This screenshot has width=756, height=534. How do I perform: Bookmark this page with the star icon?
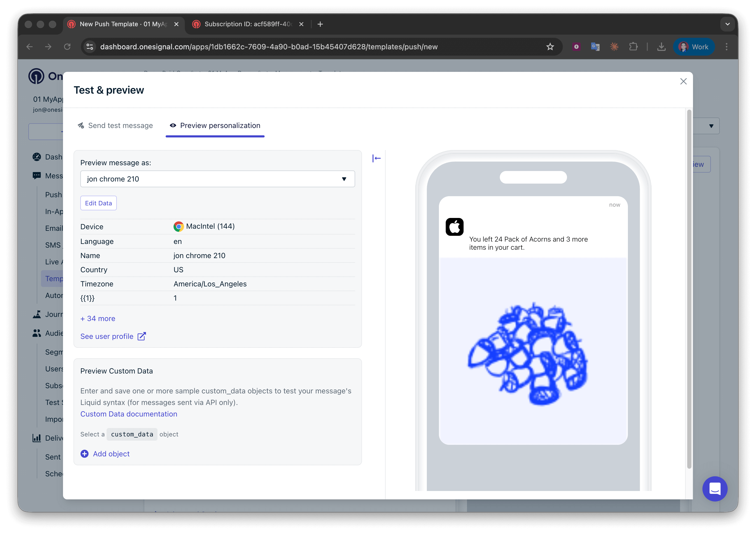(x=550, y=47)
